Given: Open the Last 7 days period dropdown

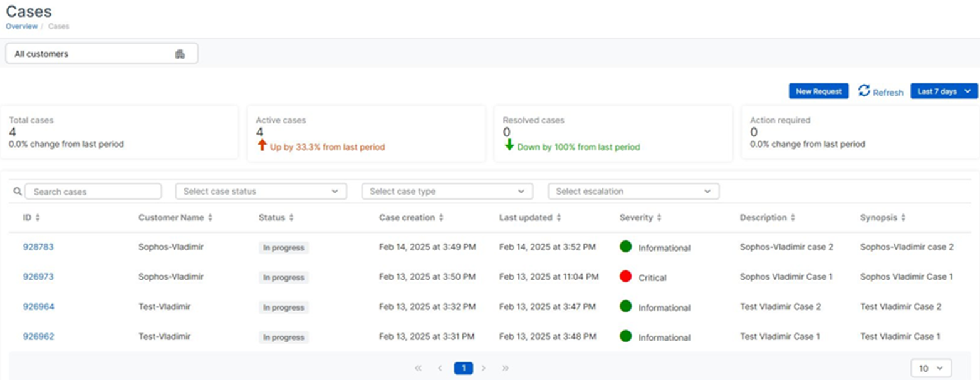Looking at the screenshot, I should [944, 91].
